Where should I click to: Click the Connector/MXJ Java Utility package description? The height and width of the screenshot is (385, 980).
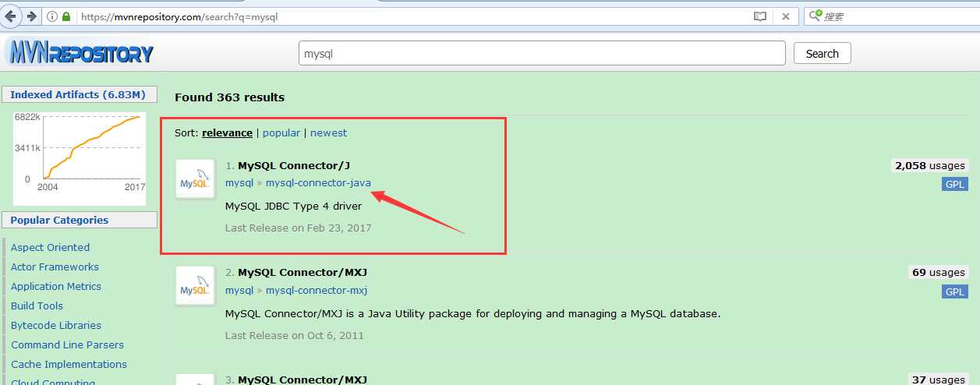473,313
